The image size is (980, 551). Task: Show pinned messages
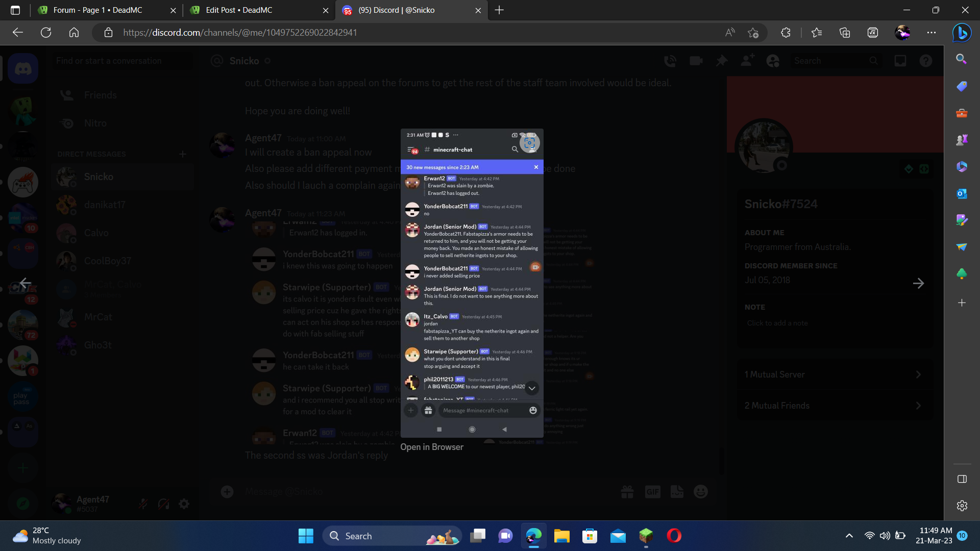coord(721,61)
